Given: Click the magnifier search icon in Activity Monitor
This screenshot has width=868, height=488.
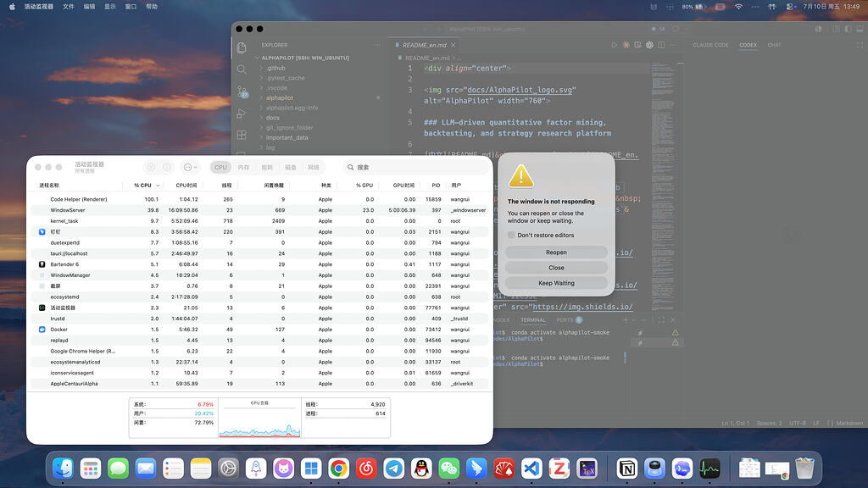Looking at the screenshot, I should (x=350, y=167).
